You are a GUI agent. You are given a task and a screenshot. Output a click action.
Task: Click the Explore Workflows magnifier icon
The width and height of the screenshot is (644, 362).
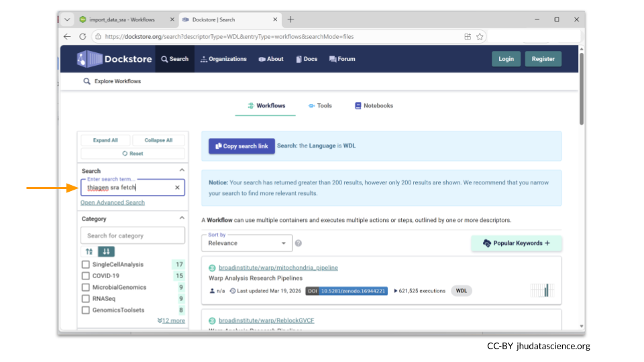click(87, 81)
